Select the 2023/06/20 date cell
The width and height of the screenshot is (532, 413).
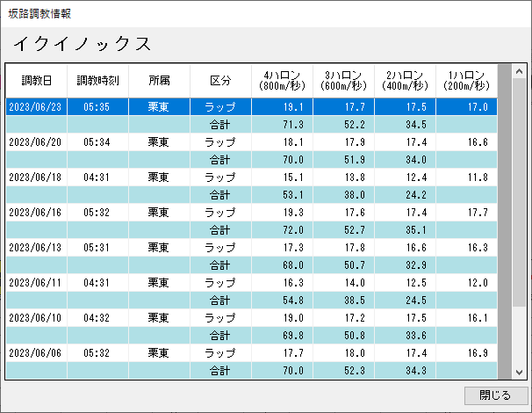[x=36, y=142]
